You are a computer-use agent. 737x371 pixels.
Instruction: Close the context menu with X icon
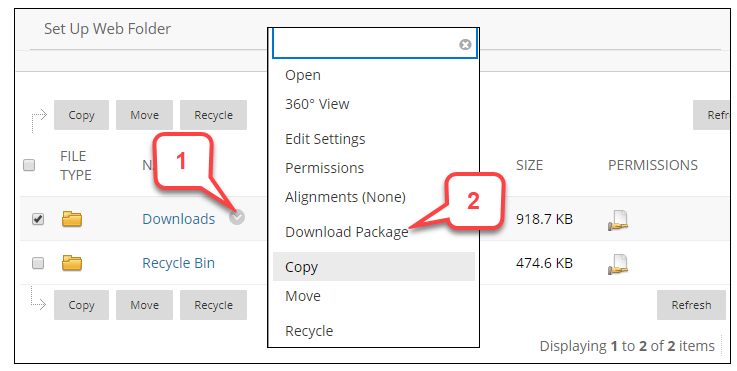pos(465,44)
